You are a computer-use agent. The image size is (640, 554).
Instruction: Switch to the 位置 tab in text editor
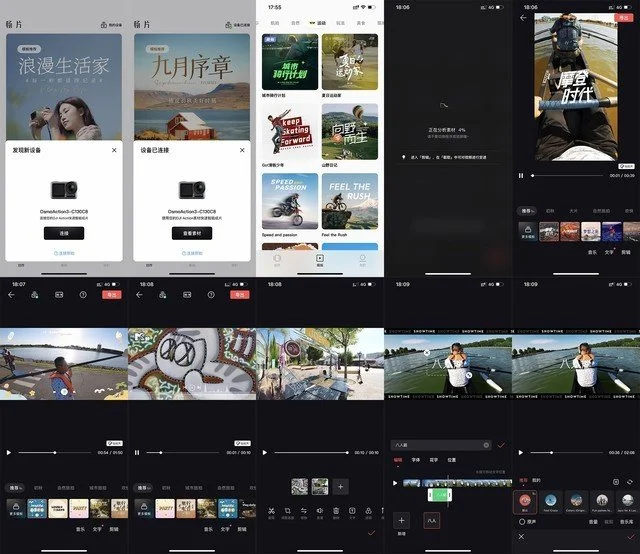(x=451, y=460)
